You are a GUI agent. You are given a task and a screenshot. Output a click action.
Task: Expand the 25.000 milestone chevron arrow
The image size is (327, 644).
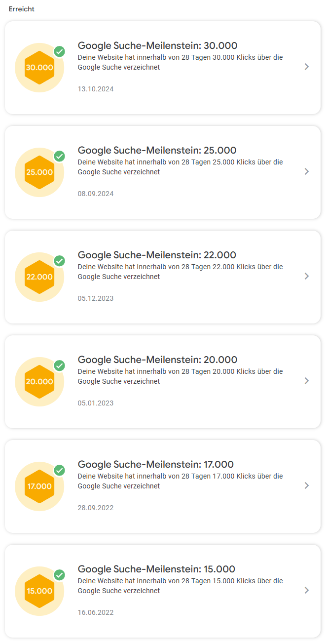click(x=307, y=171)
